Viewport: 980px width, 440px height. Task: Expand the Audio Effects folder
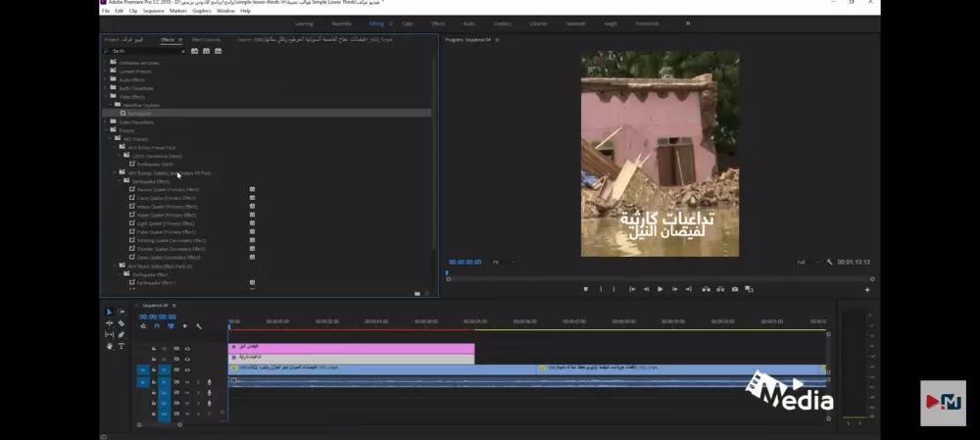pos(106,80)
